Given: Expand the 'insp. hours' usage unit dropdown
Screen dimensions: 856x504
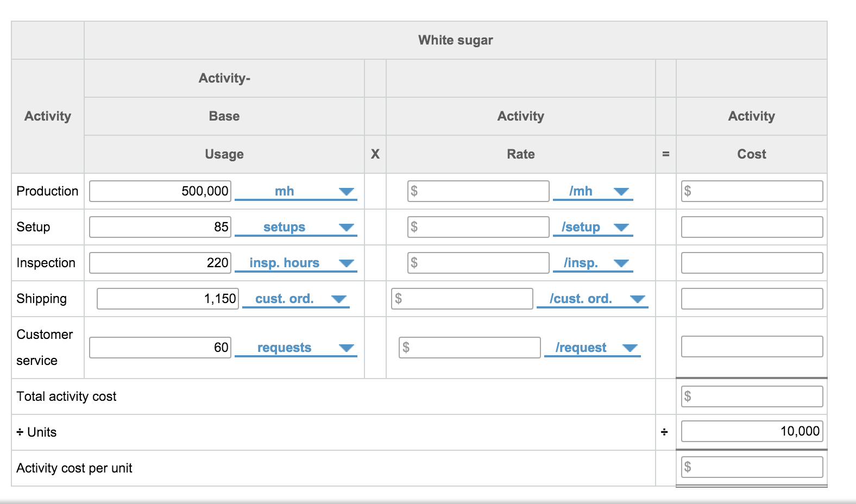Looking at the screenshot, I should click(295, 263).
